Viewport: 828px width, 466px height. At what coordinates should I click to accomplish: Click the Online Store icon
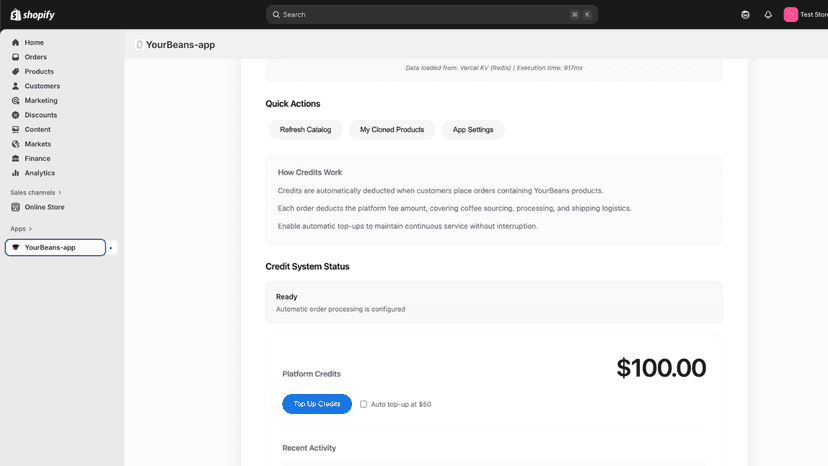click(15, 207)
